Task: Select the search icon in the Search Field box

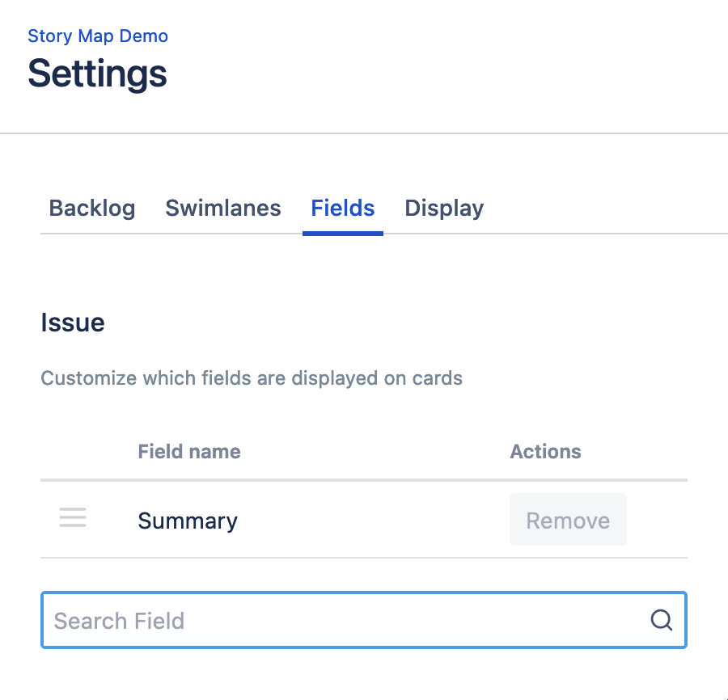Action: point(661,620)
